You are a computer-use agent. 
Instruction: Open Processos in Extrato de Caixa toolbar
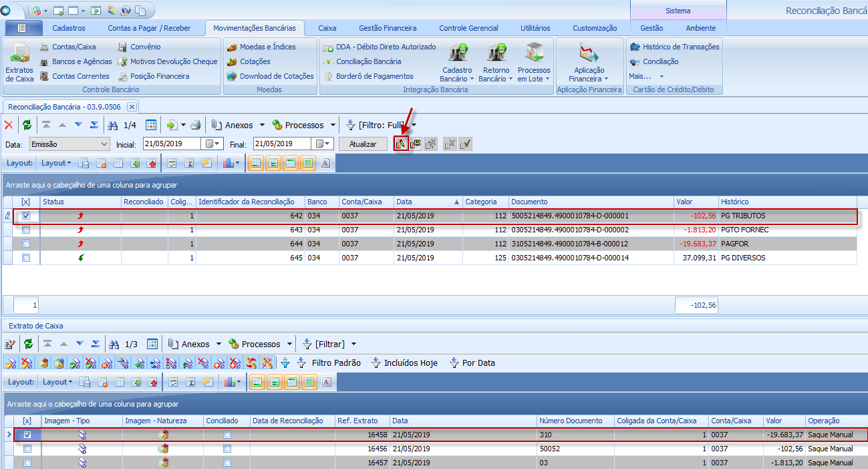(254, 344)
